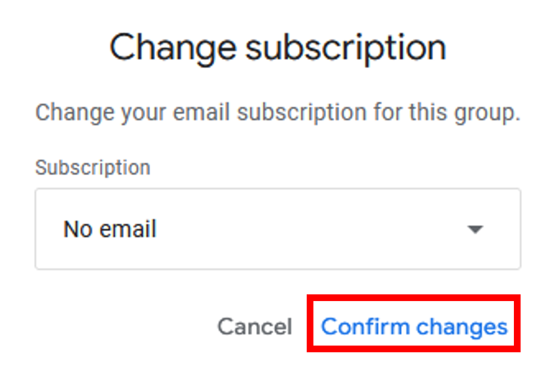Expand the No email combo box
The image size is (556, 392).
pyautogui.click(x=278, y=229)
